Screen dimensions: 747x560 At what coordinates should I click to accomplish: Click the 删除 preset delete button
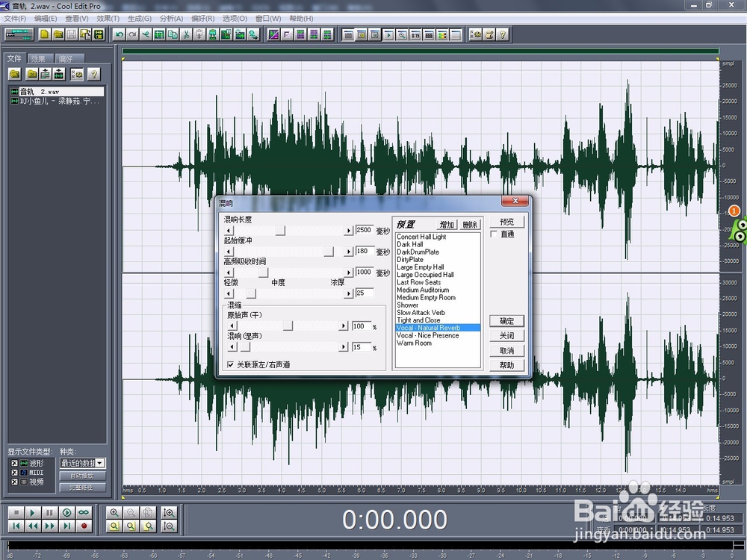click(469, 224)
